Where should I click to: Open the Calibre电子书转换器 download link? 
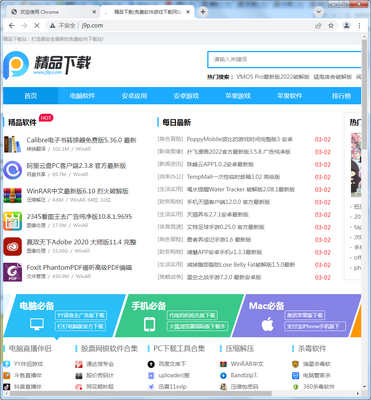(82, 140)
